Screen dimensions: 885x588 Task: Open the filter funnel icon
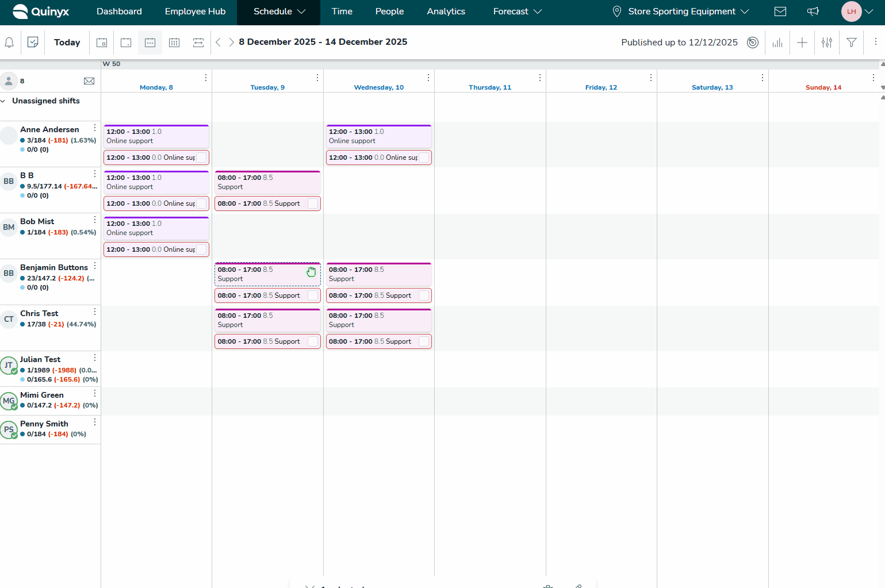coord(852,43)
